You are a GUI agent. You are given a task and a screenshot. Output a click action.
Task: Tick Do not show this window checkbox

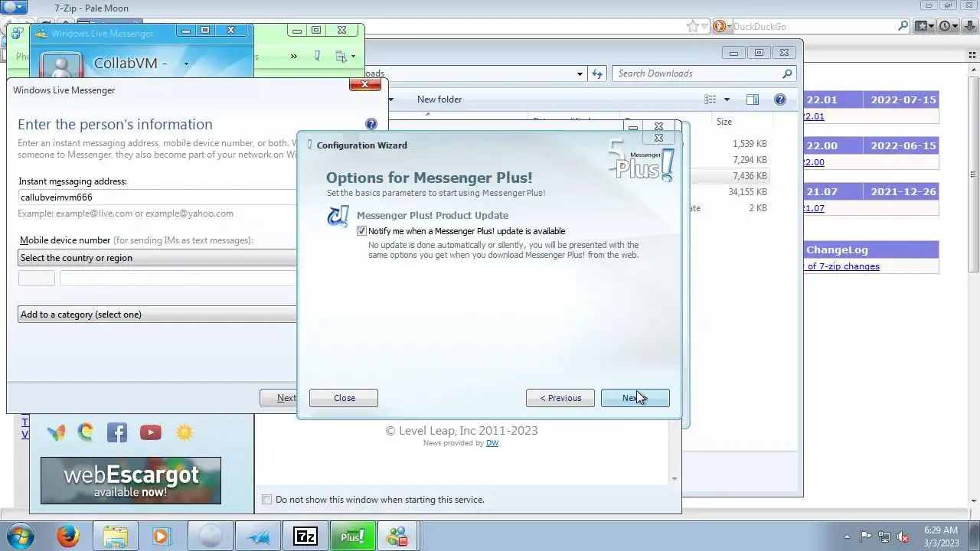(266, 500)
